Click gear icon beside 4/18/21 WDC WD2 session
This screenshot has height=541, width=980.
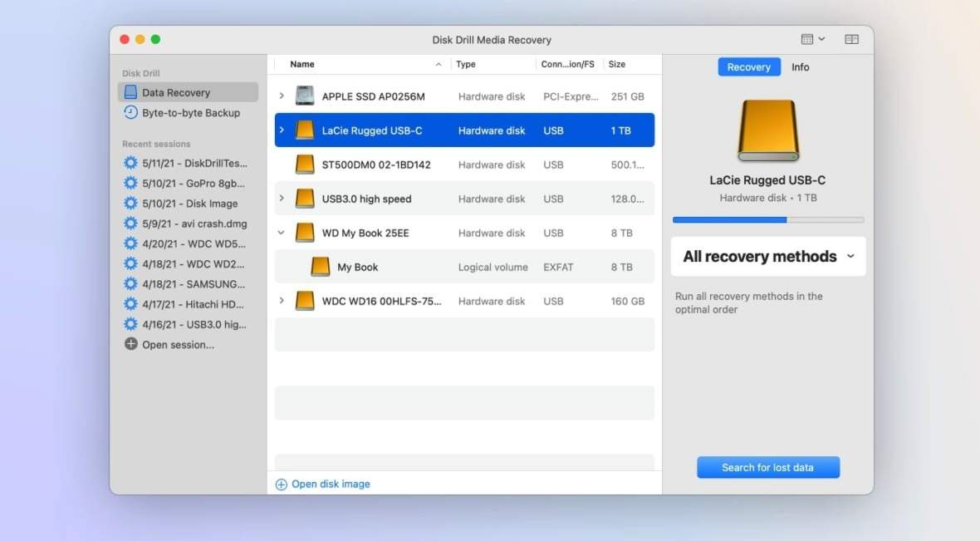pos(130,264)
